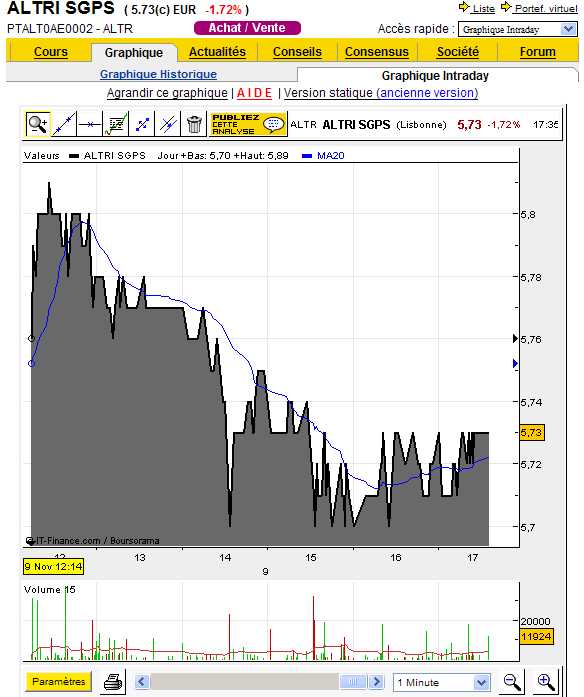Image resolution: width=584 pixels, height=697 pixels.
Task: Select the parallel channel lines tool
Action: [x=168, y=124]
